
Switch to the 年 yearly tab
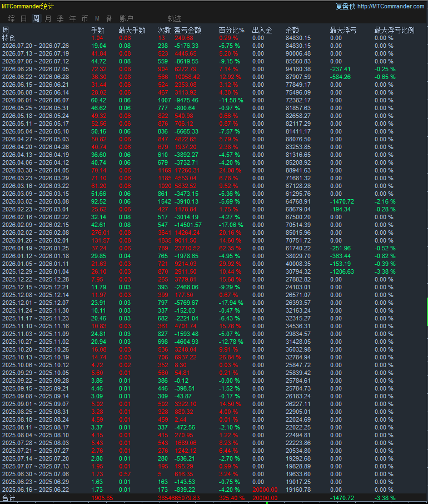point(73,19)
